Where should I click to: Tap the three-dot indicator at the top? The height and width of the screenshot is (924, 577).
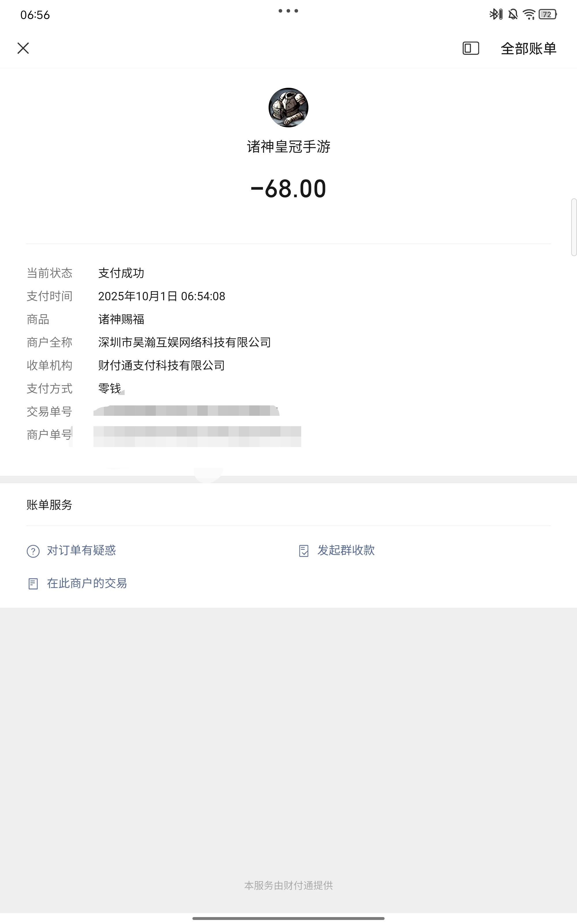(x=288, y=11)
